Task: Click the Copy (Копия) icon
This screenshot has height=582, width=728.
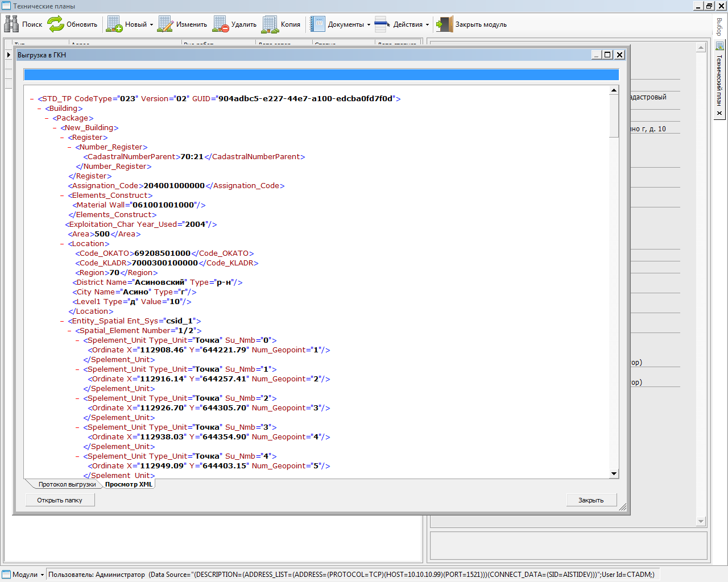Action: click(x=270, y=24)
